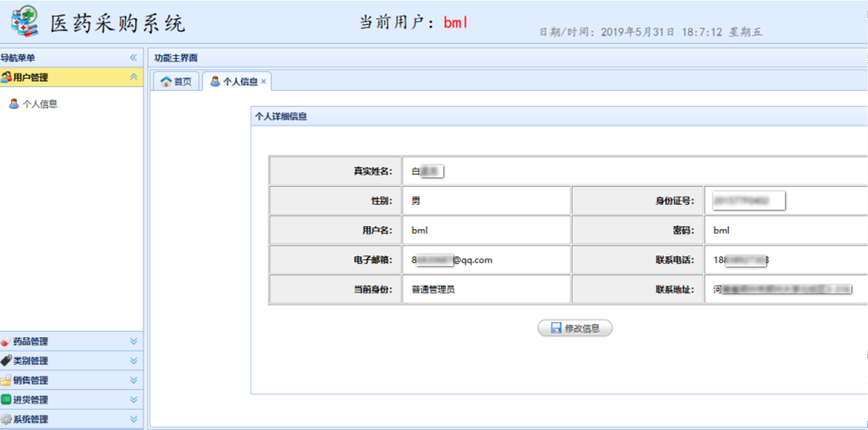The image size is (868, 430).
Task: Click the 联系电话 value cell
Action: [786, 259]
